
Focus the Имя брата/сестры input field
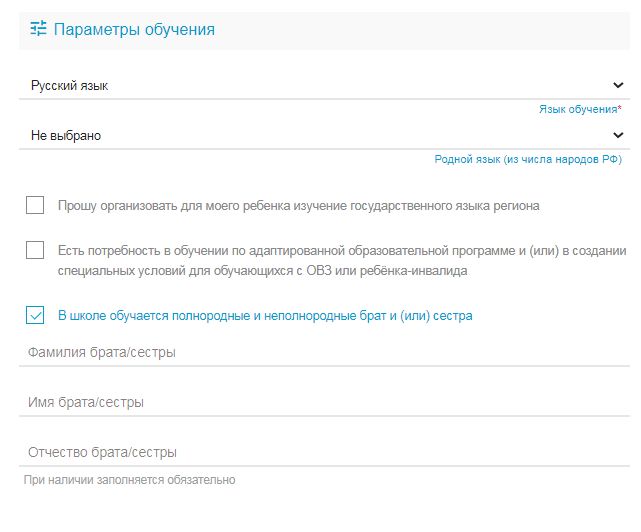point(324,402)
